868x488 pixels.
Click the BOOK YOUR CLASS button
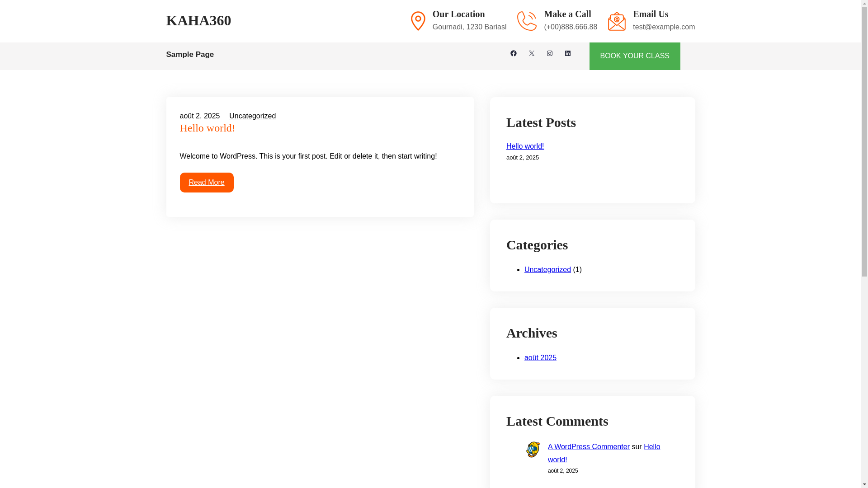634,56
